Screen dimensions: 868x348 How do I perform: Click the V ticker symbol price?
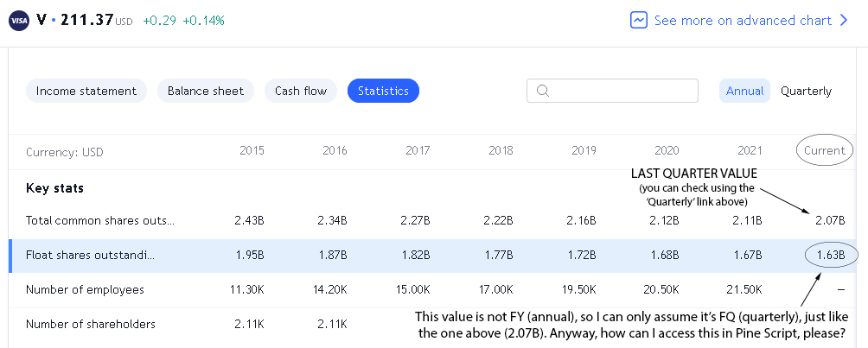87,21
